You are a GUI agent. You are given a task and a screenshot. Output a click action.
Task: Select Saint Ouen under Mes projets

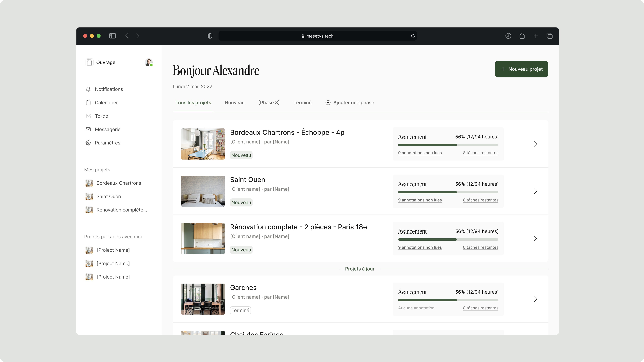(109, 197)
